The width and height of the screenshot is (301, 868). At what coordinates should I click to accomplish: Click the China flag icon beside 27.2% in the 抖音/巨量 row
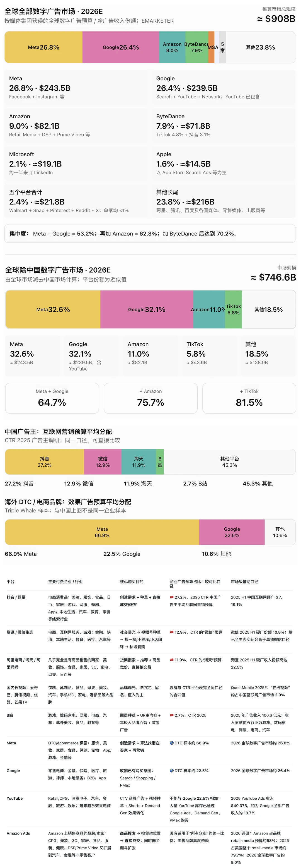pyautogui.click(x=171, y=597)
